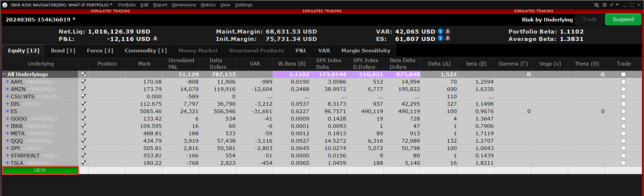Click the Trade button near Suspend

589,19
